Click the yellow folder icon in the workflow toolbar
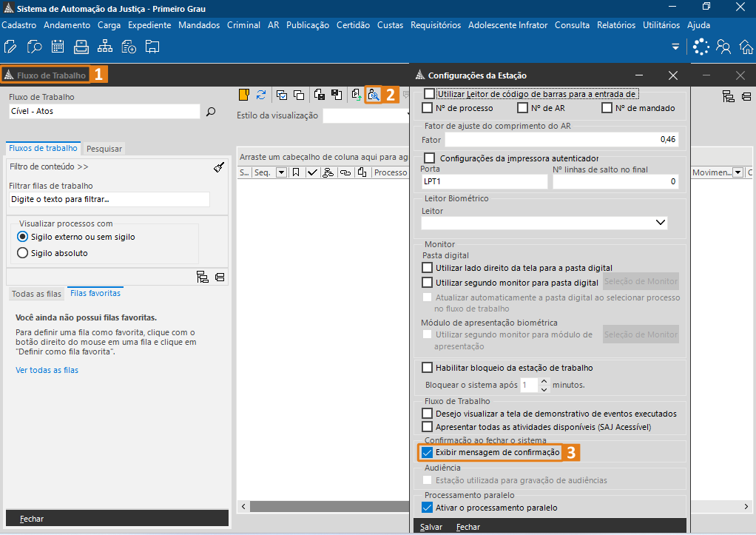The height and width of the screenshot is (535, 756). click(x=243, y=95)
